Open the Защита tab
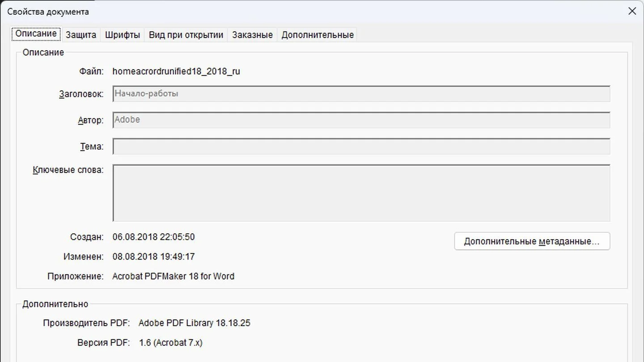This screenshot has width=644, height=362. [81, 35]
